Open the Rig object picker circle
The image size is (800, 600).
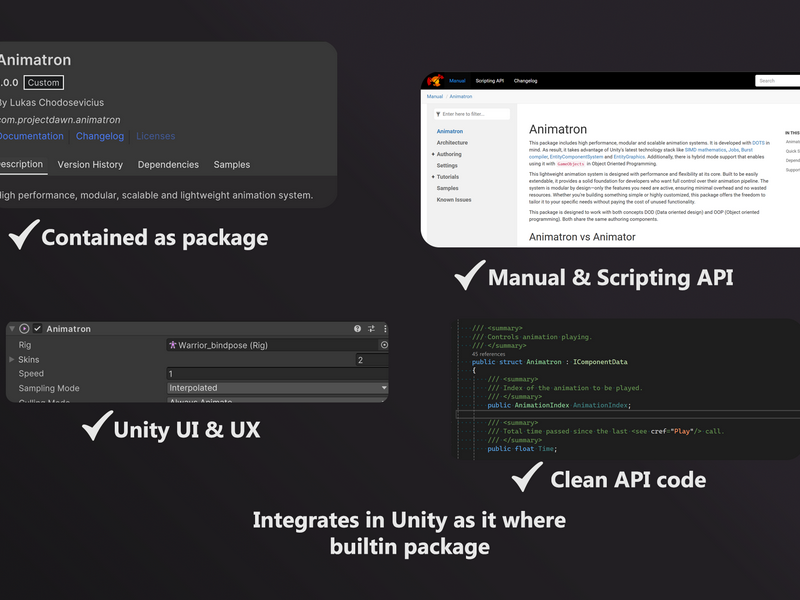[x=384, y=345]
